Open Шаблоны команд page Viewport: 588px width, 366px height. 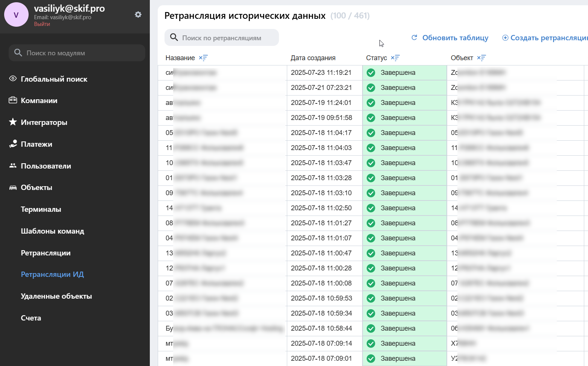[x=52, y=231]
